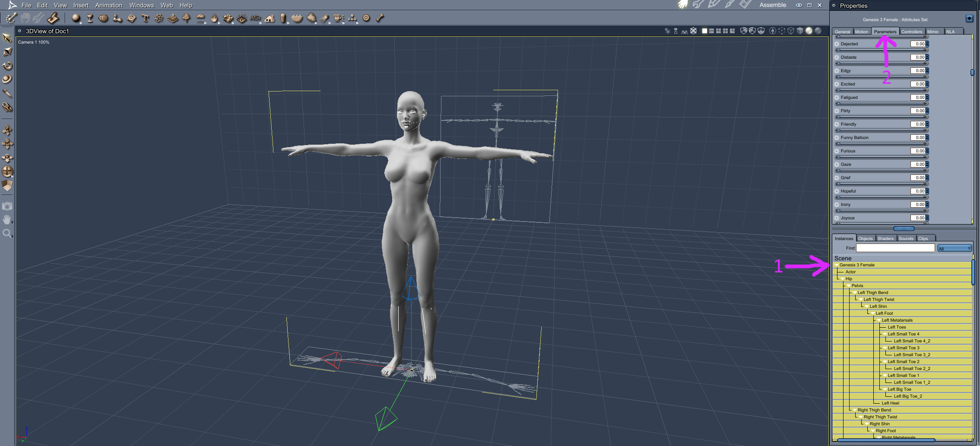Image resolution: width=980 pixels, height=446 pixels.
Task: Insert a vertex mesh globe object
Action: [x=104, y=18]
